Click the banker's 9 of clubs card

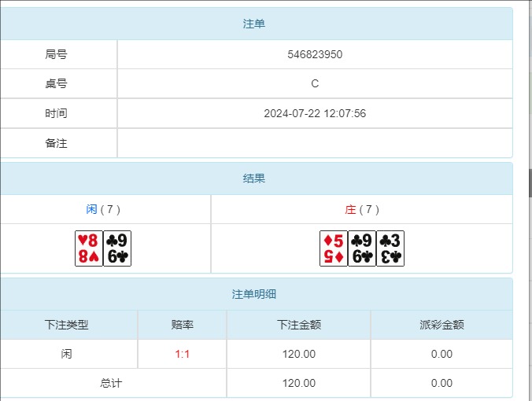(x=362, y=248)
